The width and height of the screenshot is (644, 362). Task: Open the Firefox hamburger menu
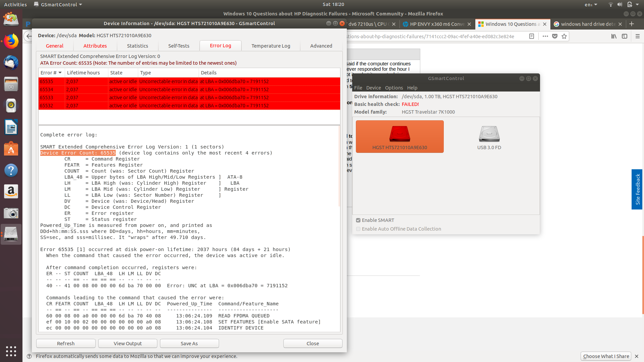pos(638,36)
